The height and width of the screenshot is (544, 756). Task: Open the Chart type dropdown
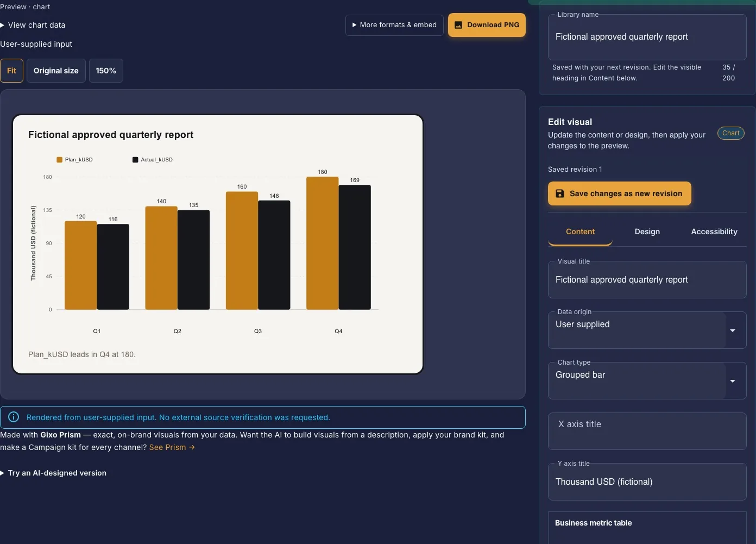(647, 380)
